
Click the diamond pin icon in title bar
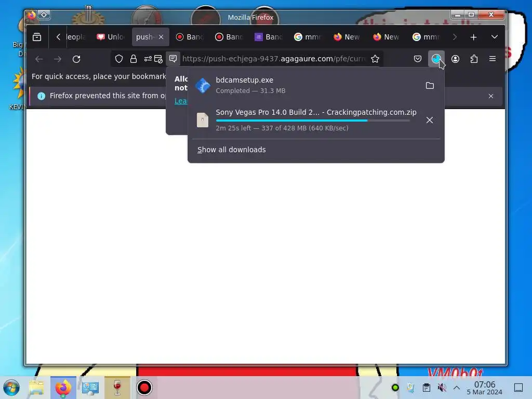click(44, 15)
